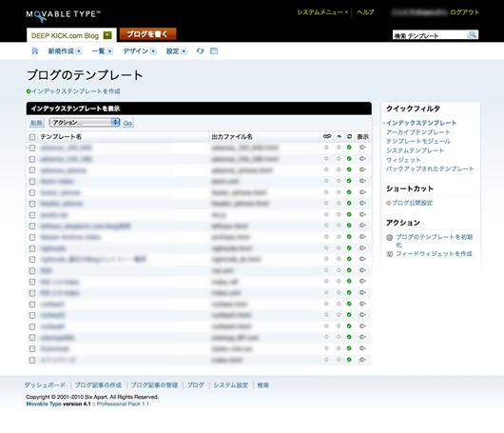Click the linked-file chain column header icon
The width and height of the screenshot is (504, 433).
coord(327,136)
